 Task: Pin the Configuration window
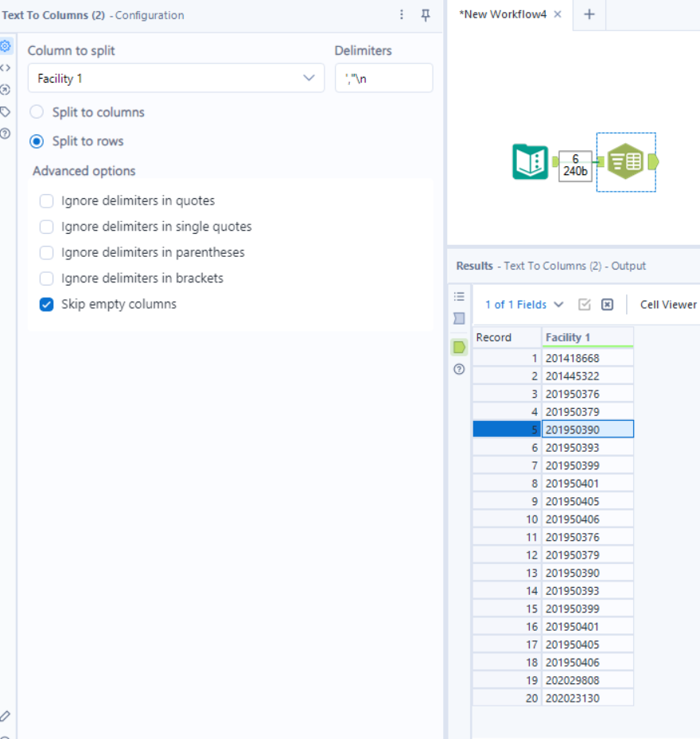tap(426, 15)
